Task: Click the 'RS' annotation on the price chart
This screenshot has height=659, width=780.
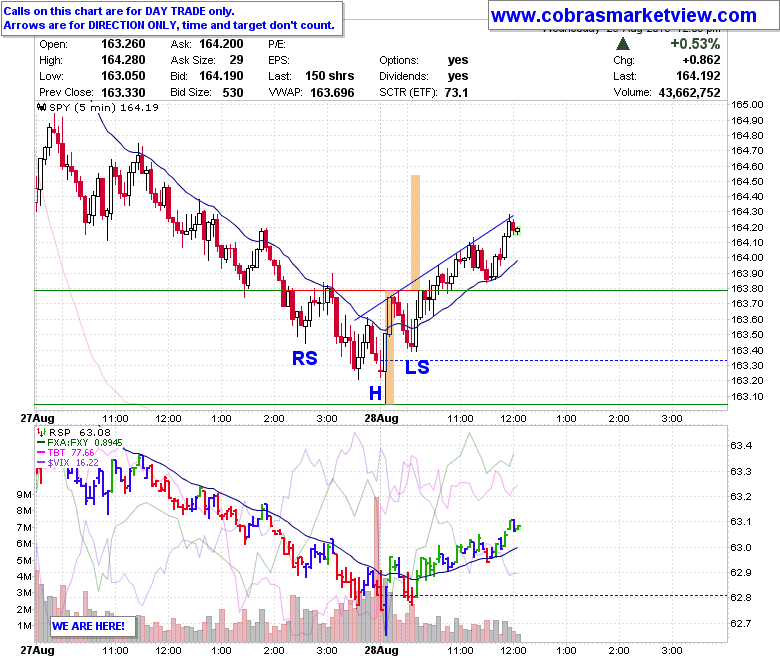Action: point(304,358)
